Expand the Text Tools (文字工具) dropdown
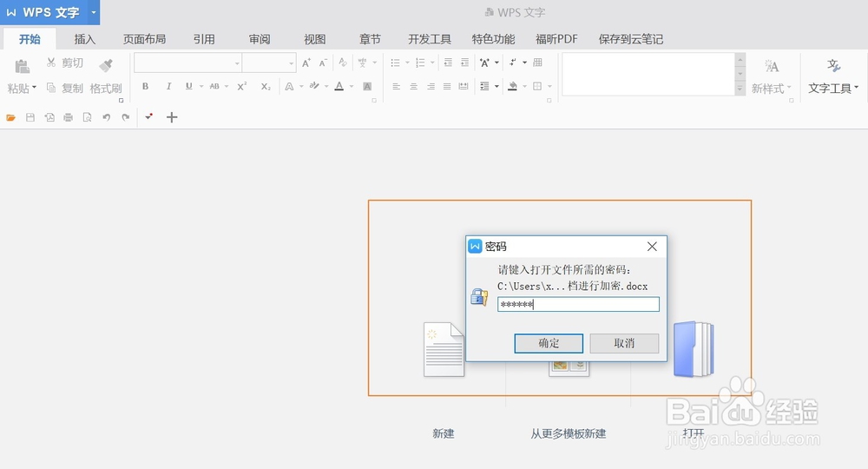This screenshot has width=868, height=469. point(857,88)
